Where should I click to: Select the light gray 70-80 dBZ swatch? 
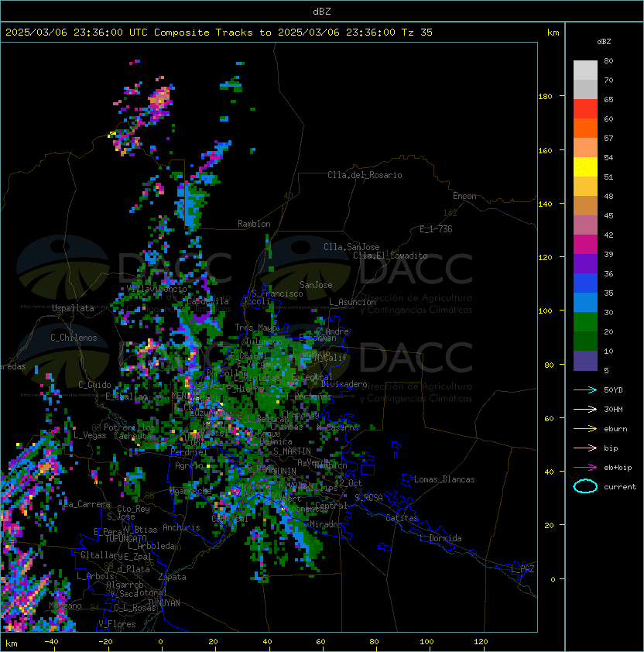pos(585,70)
